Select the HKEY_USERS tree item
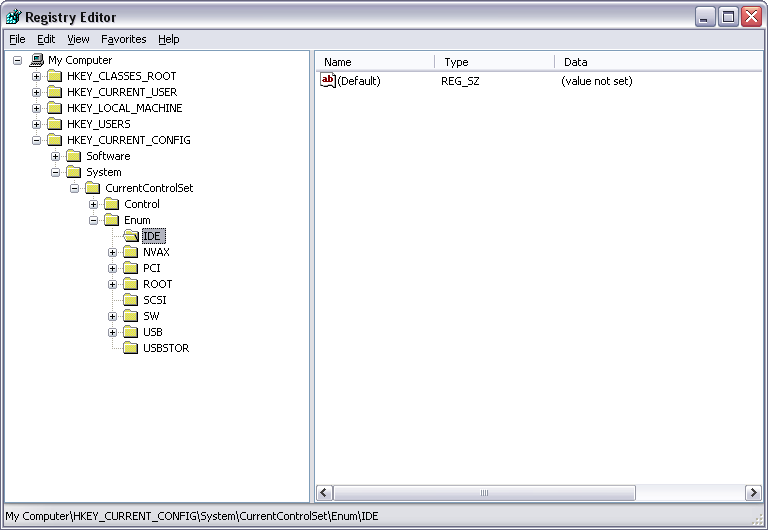The image size is (768, 530). [98, 124]
